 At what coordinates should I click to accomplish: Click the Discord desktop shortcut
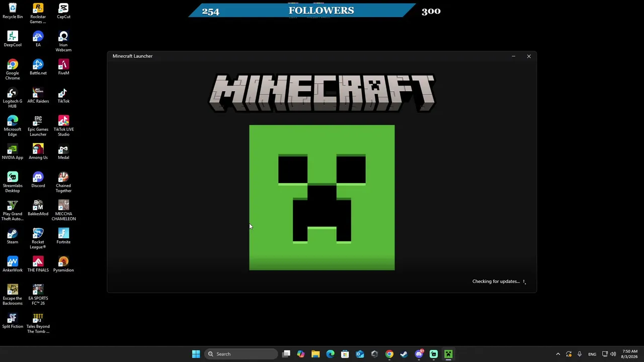click(x=38, y=180)
